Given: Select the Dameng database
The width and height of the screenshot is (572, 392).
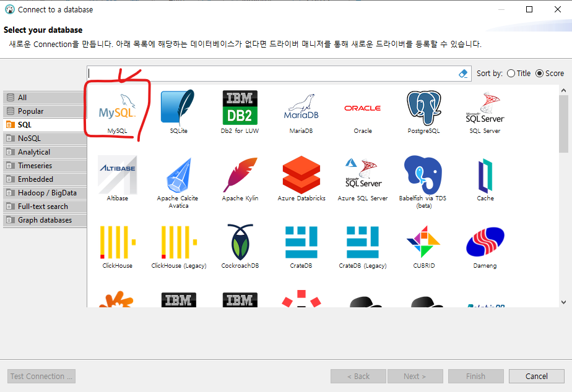Looking at the screenshot, I should pyautogui.click(x=485, y=242).
